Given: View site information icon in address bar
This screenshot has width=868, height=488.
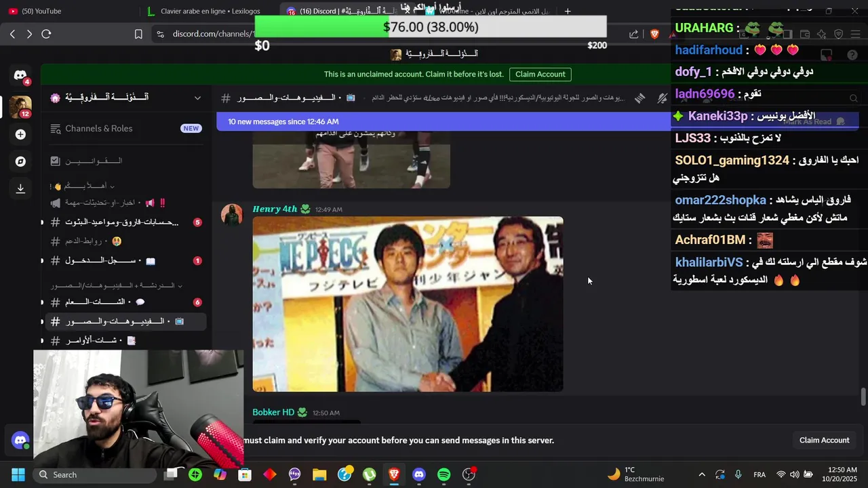Looking at the screenshot, I should pyautogui.click(x=159, y=34).
